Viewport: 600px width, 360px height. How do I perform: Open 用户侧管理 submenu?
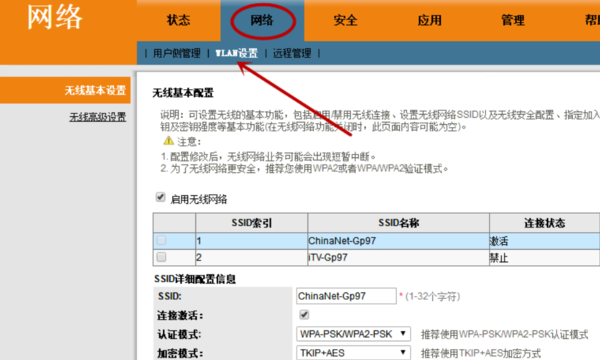click(x=177, y=53)
